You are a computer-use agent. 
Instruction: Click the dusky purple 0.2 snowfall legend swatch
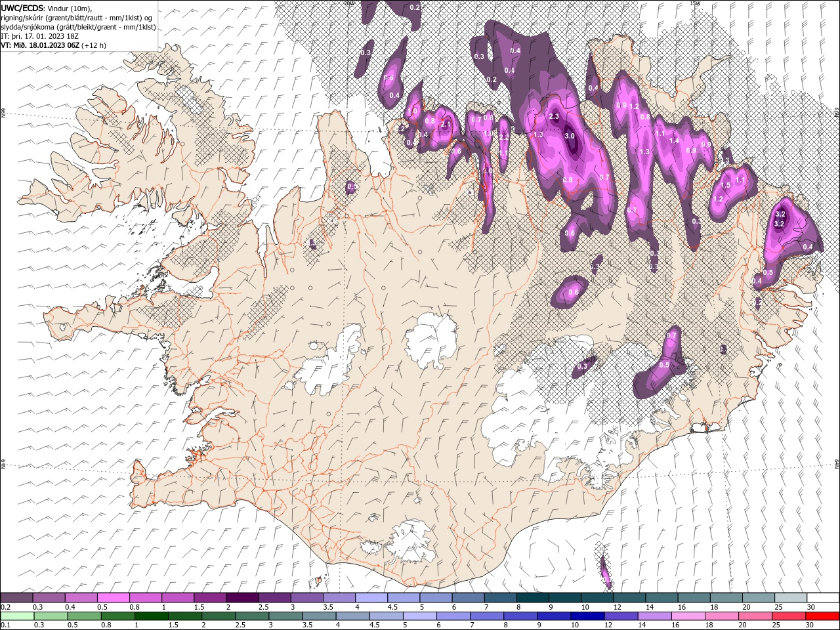[x=16, y=598]
